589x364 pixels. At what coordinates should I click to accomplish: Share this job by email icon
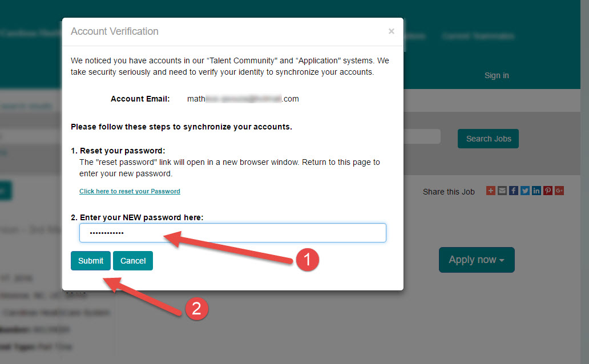click(502, 191)
